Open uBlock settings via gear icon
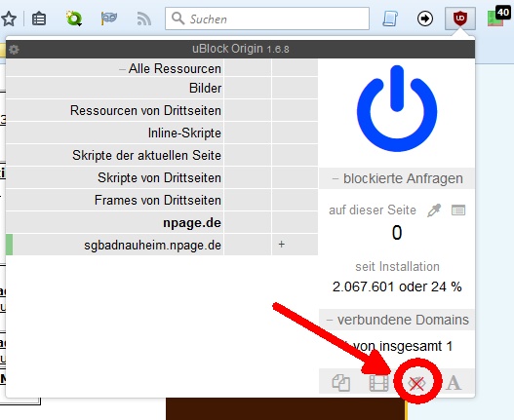Viewport: 514px width, 420px height. click(14, 50)
